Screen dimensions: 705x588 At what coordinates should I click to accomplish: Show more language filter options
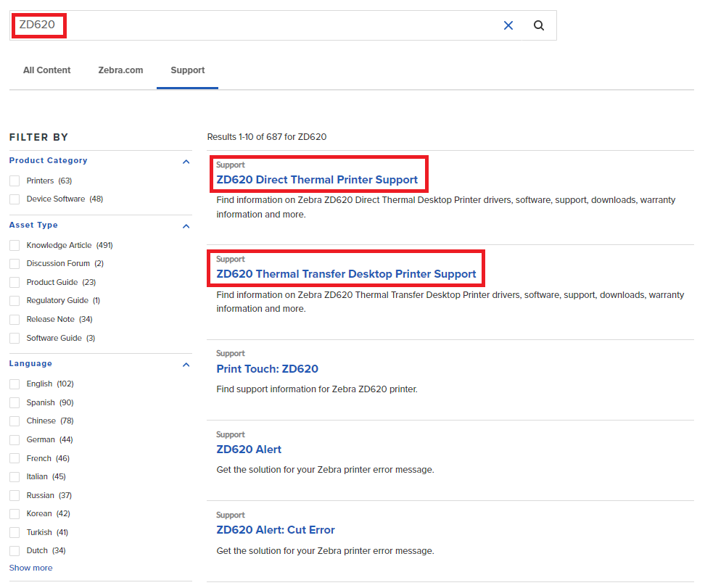coord(30,568)
